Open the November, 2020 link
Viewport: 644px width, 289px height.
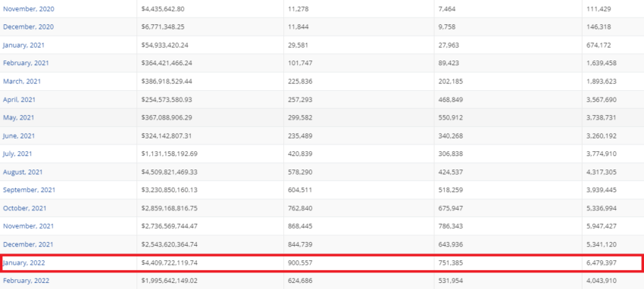coord(28,8)
